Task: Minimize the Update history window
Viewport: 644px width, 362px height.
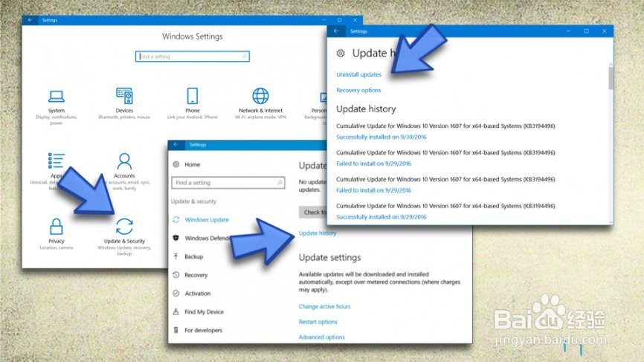Action: [568, 31]
